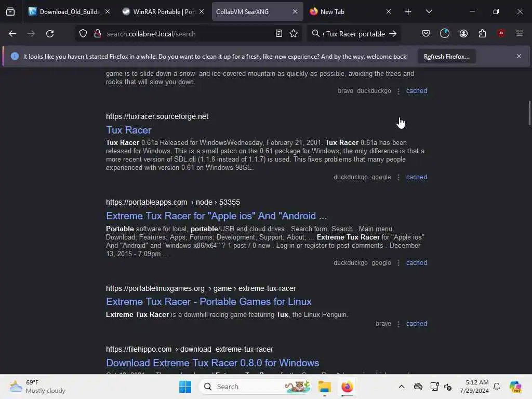The image size is (532, 399).
Task: Open cached link for portablelinuxgames result
Action: pos(416,323)
